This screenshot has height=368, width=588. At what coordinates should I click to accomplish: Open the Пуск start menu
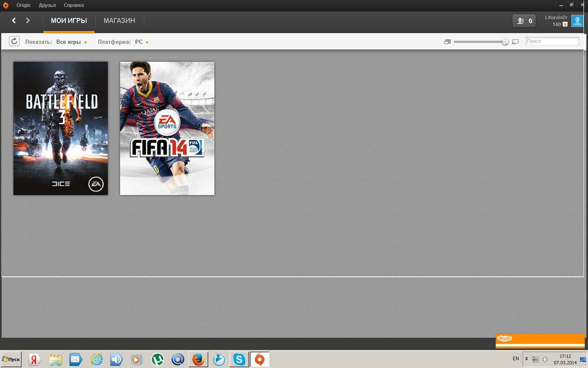coord(11,359)
